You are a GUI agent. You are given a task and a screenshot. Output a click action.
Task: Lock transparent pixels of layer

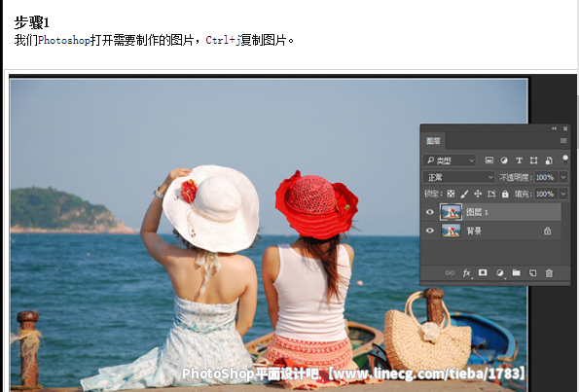[451, 194]
